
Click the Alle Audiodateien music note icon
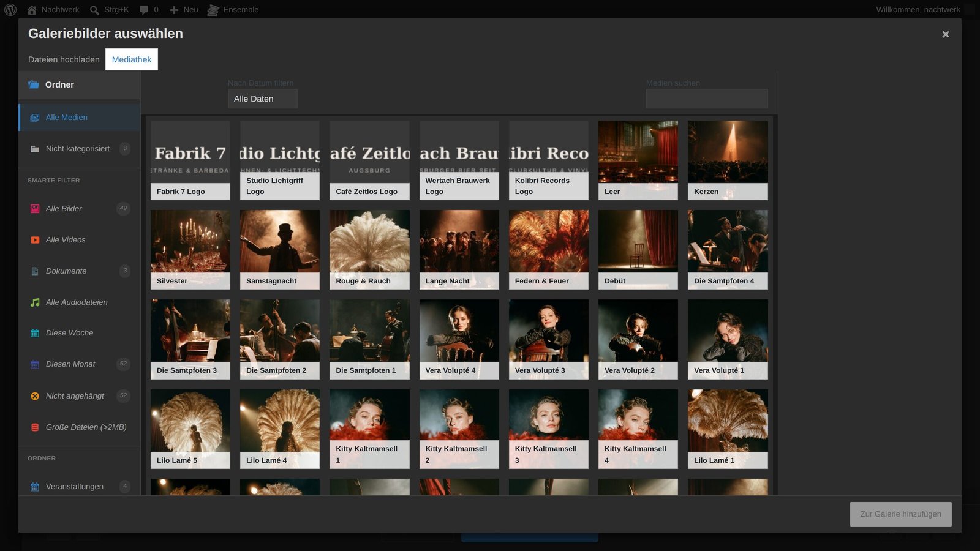(x=35, y=302)
